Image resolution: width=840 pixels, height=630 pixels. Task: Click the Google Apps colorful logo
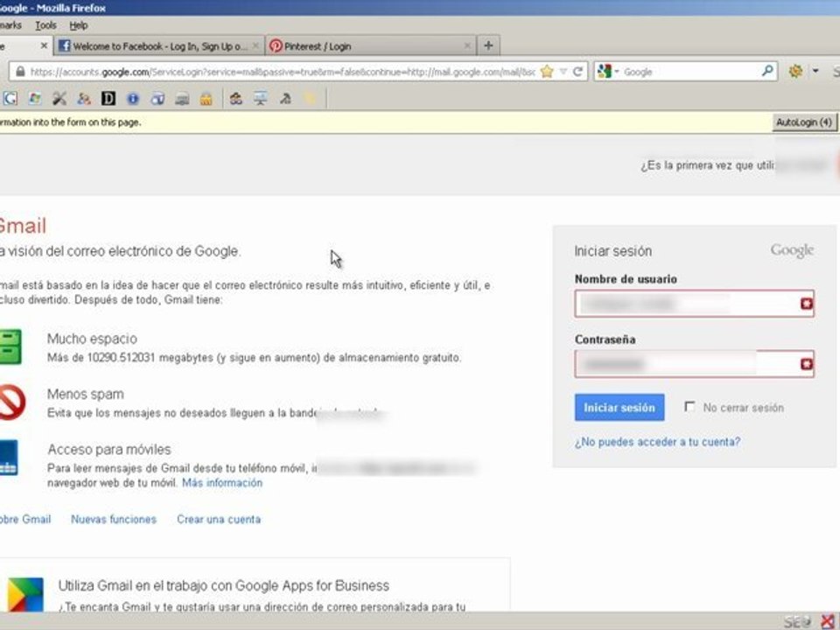tap(25, 595)
